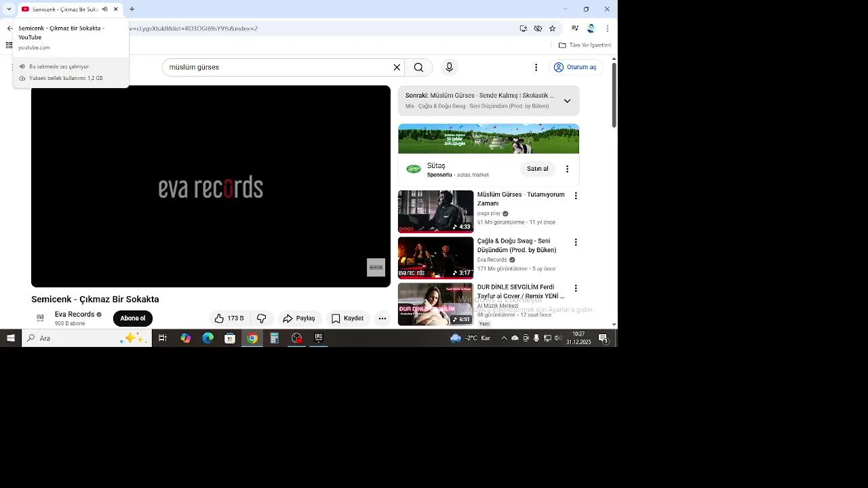This screenshot has width=868, height=488.
Task: Play Müslüm Gürses Tutamıyorum Zamanı thumbnail
Action: click(435, 211)
